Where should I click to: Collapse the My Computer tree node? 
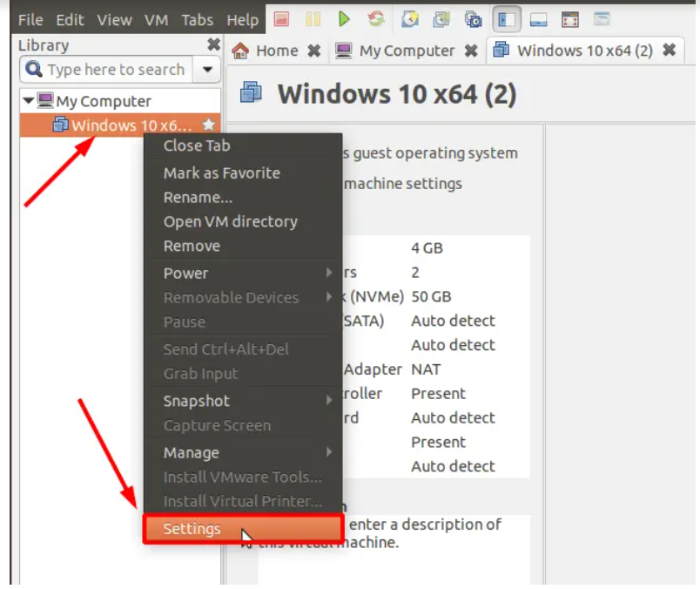pyautogui.click(x=29, y=100)
